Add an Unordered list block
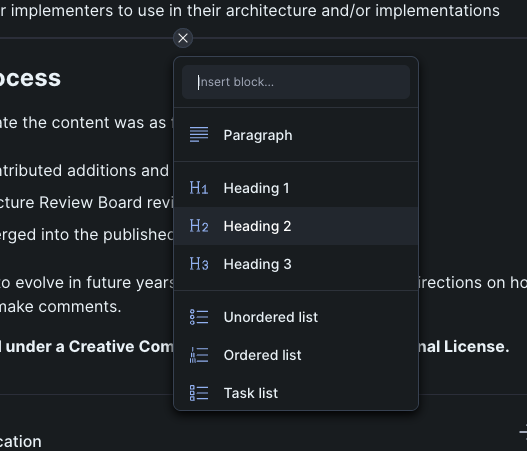Image resolution: width=527 pixels, height=451 pixels. (296, 317)
